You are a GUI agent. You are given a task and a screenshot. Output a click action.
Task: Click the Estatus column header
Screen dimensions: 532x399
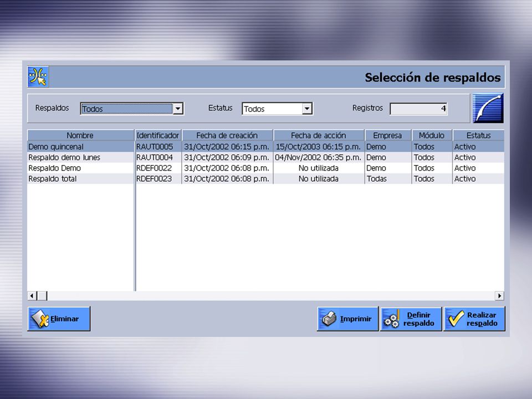(x=478, y=135)
